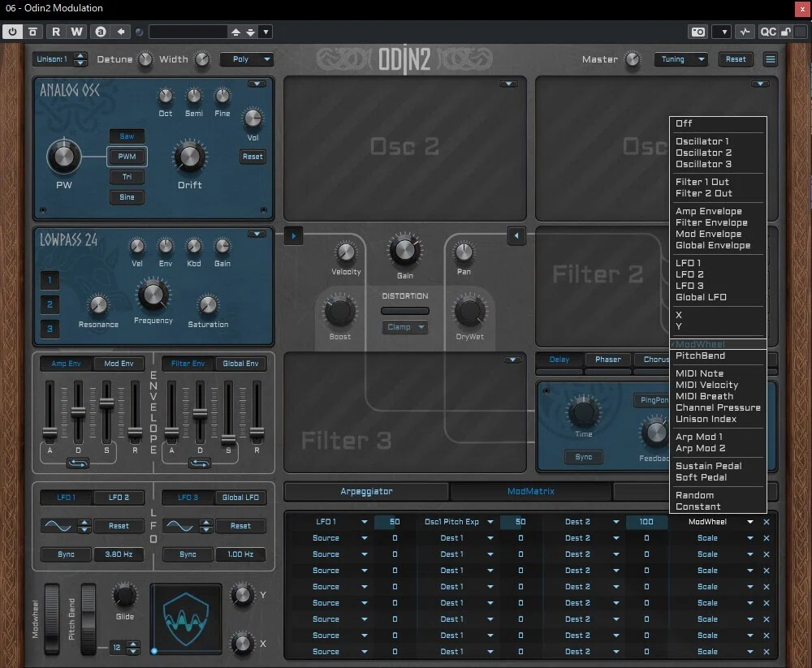812x668 pixels.
Task: Toggle filter oscillator input 2
Action: tap(50, 304)
